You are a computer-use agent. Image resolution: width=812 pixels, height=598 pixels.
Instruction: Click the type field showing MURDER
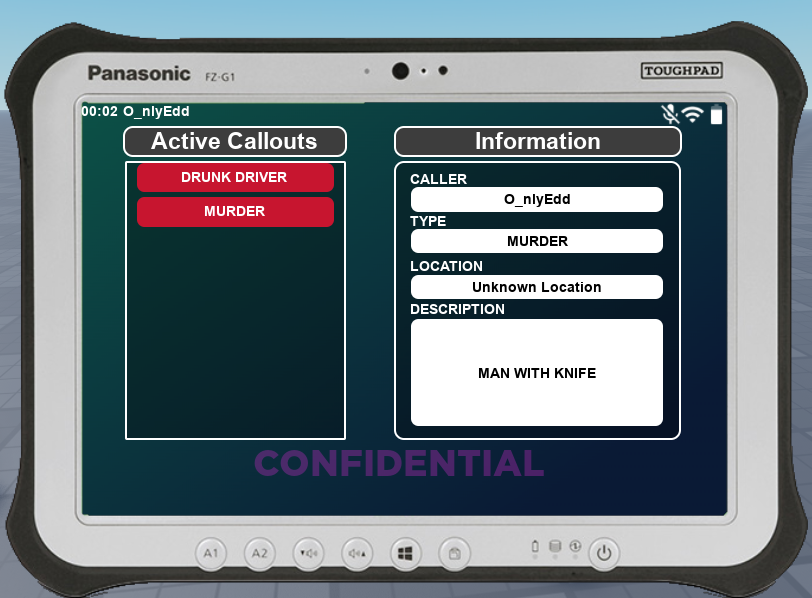click(x=537, y=241)
